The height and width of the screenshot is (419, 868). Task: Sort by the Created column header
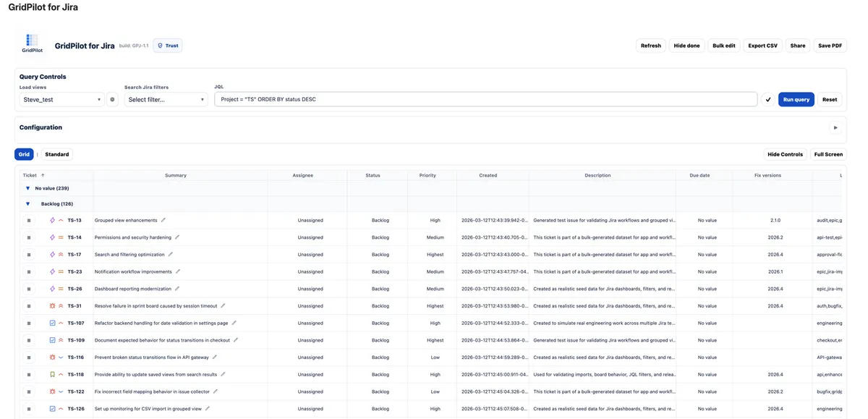click(488, 175)
